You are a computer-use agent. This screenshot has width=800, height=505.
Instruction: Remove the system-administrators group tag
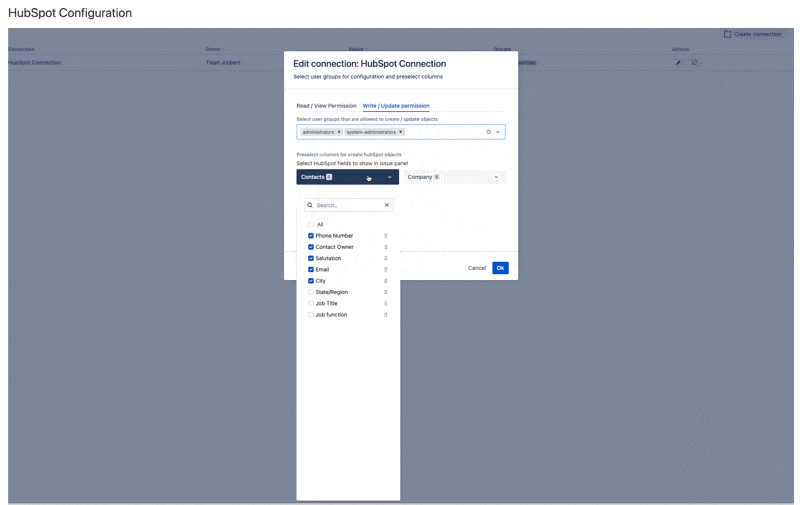[x=401, y=132]
